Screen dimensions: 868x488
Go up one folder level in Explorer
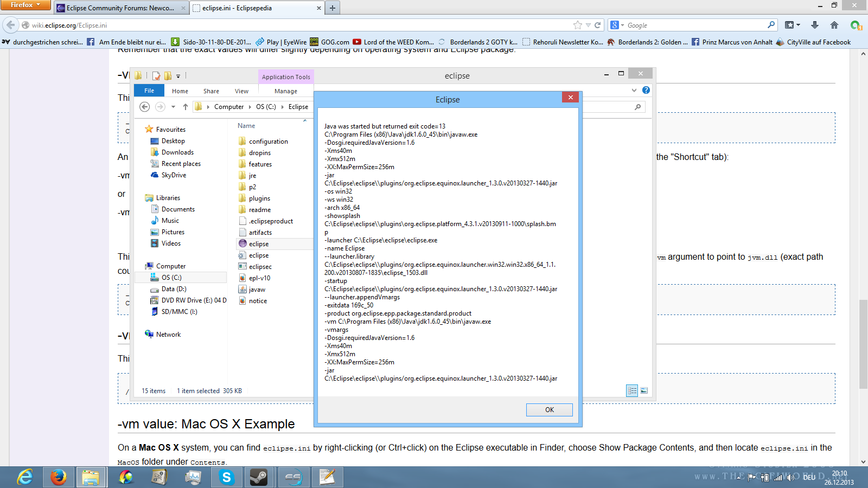185,107
